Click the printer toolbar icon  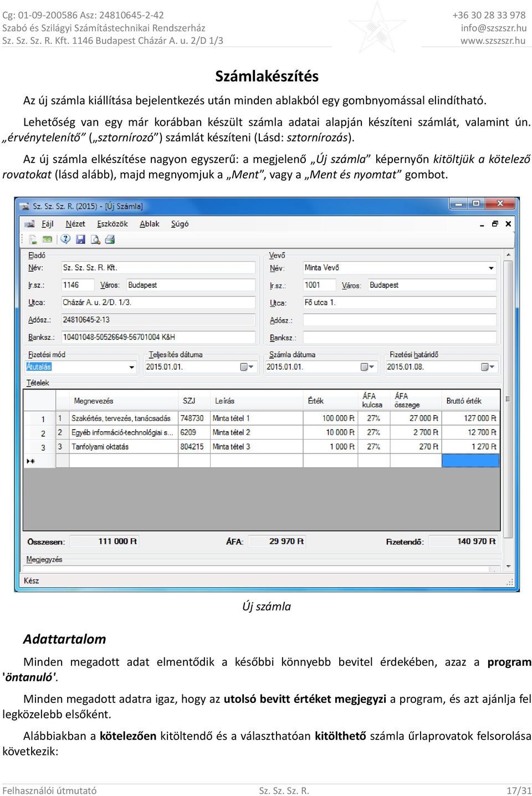pyautogui.click(x=110, y=239)
